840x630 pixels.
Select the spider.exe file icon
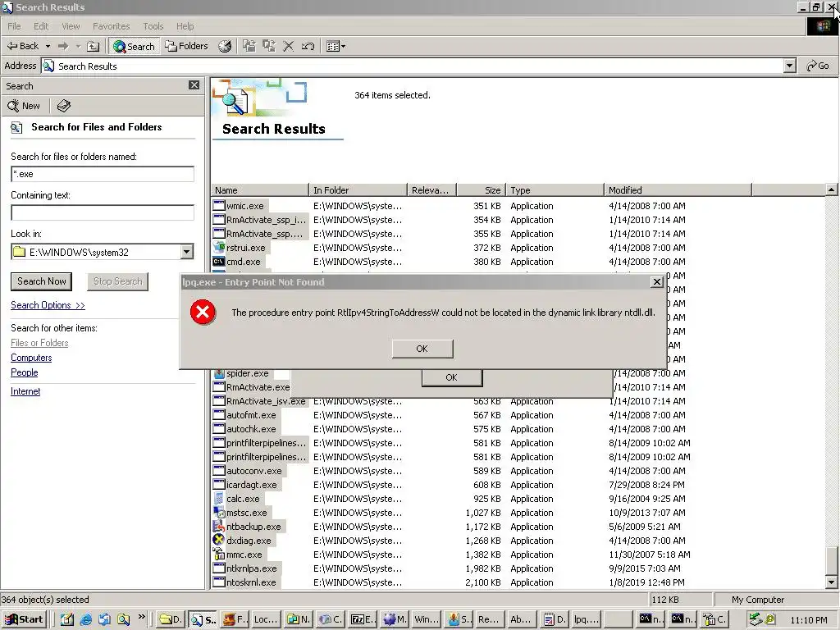(218, 373)
